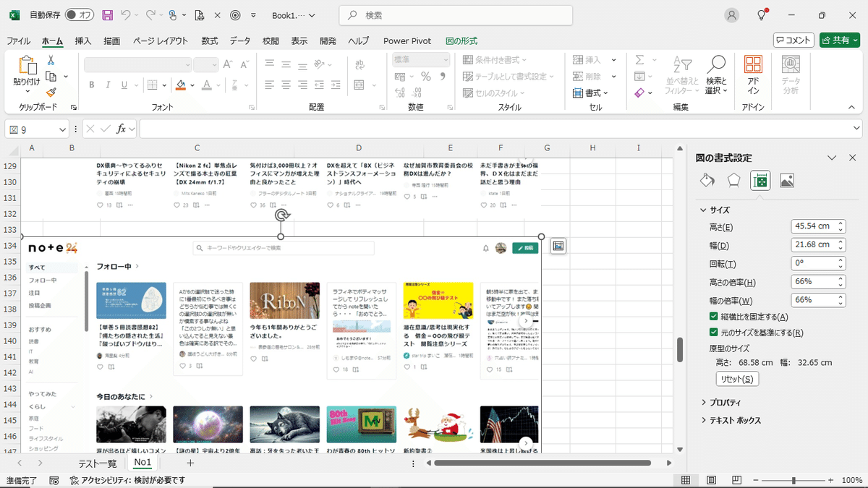Click the Save floppy disk icon
The width and height of the screenshot is (868, 488).
click(x=108, y=15)
